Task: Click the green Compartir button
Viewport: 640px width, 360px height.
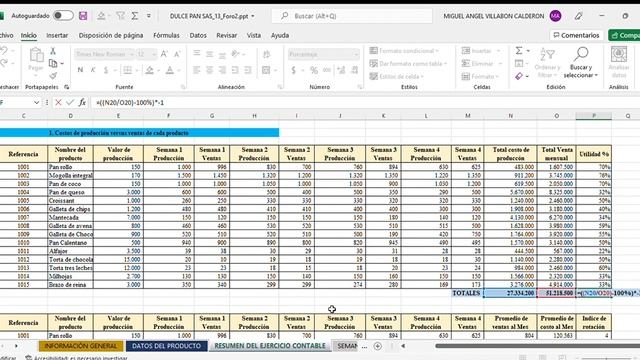Action: tap(624, 36)
